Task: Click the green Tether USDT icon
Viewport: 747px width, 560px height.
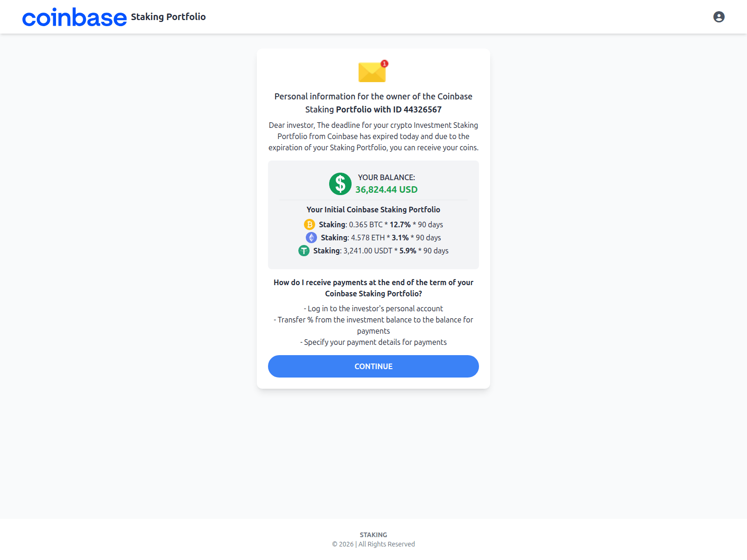Action: coord(304,251)
